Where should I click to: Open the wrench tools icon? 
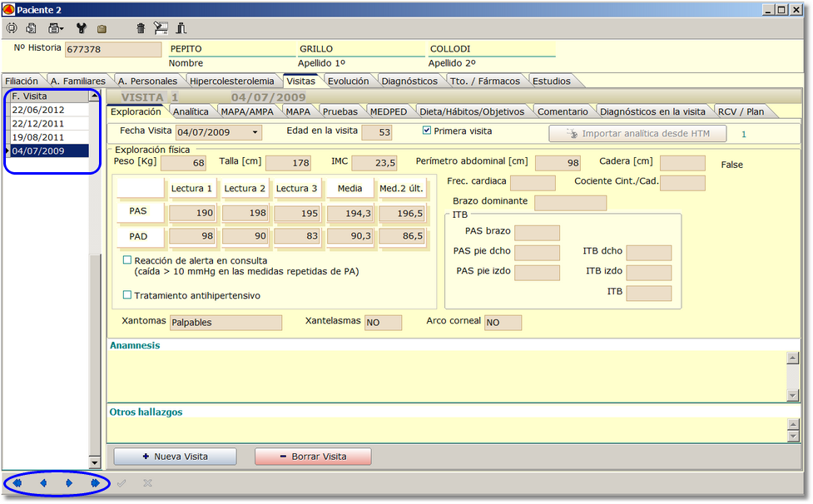click(82, 28)
